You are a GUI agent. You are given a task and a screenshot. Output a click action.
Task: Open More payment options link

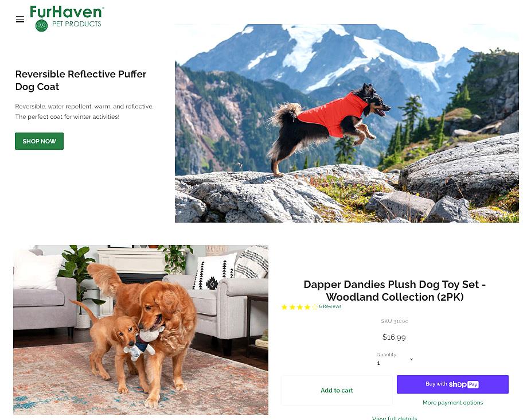click(x=453, y=403)
